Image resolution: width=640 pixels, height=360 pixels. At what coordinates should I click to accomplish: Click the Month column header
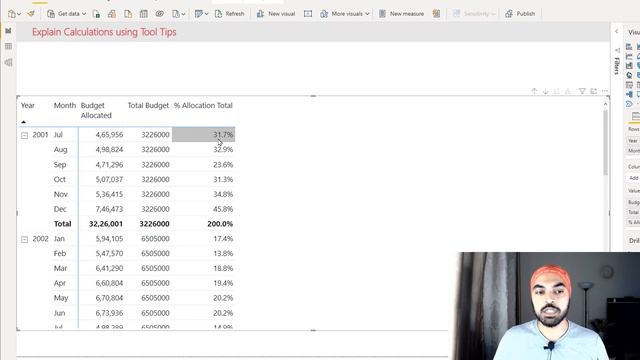tap(65, 105)
